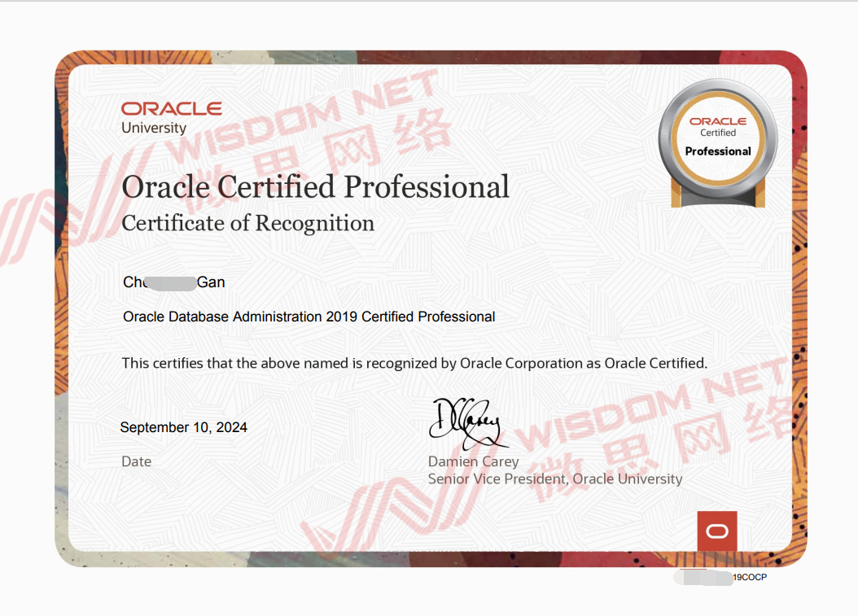The image size is (858, 616).
Task: Select "Oracle Database Administration 2019 Certified Professional" line
Action: (x=309, y=317)
